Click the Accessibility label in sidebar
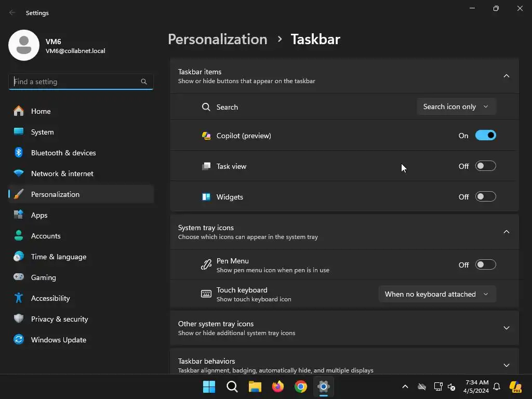Viewport: 532px width, 399px height. click(50, 298)
